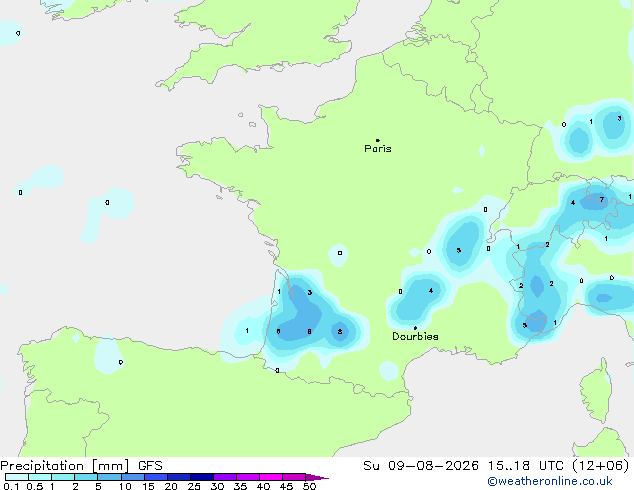634x490 pixels.
Task: Click the Paris city label
Action: (378, 149)
